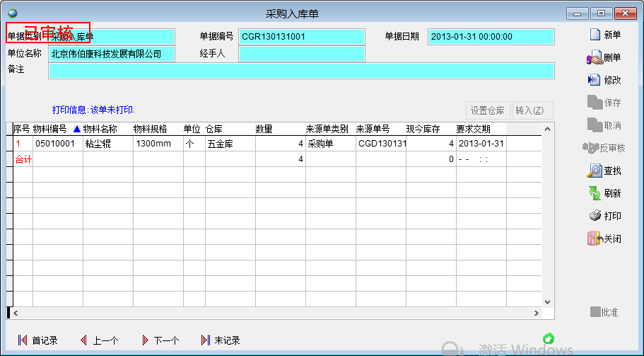This screenshot has width=644, height=356.
Task: Click the 物料编号 column header
Action: tap(49, 129)
